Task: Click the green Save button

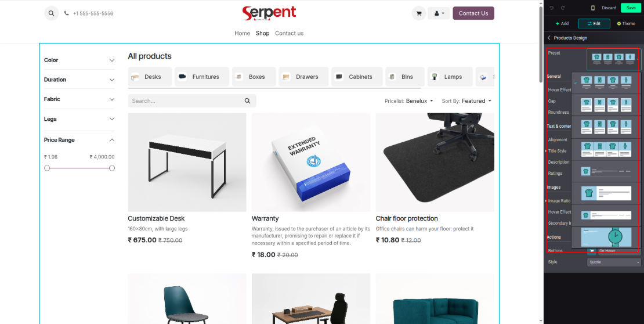Action: click(631, 8)
